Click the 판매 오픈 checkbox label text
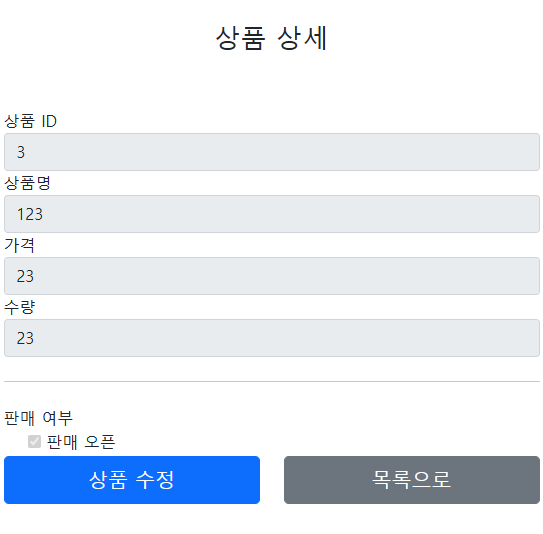Screen dimensions: 543x534 point(81,442)
